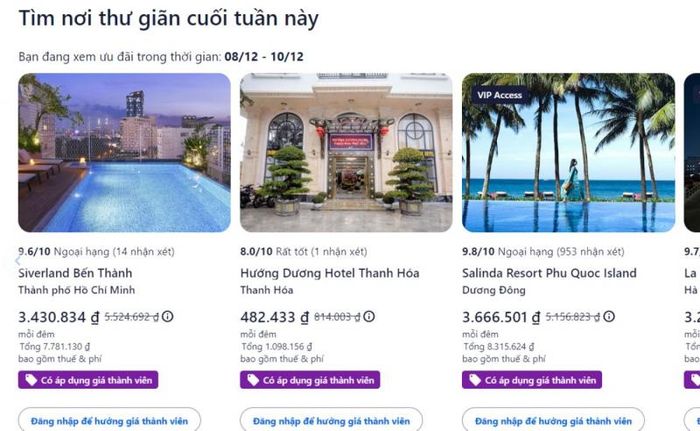Screen dimensions: 700x431
Task: Log in for member price on Siverland
Action: tap(109, 420)
